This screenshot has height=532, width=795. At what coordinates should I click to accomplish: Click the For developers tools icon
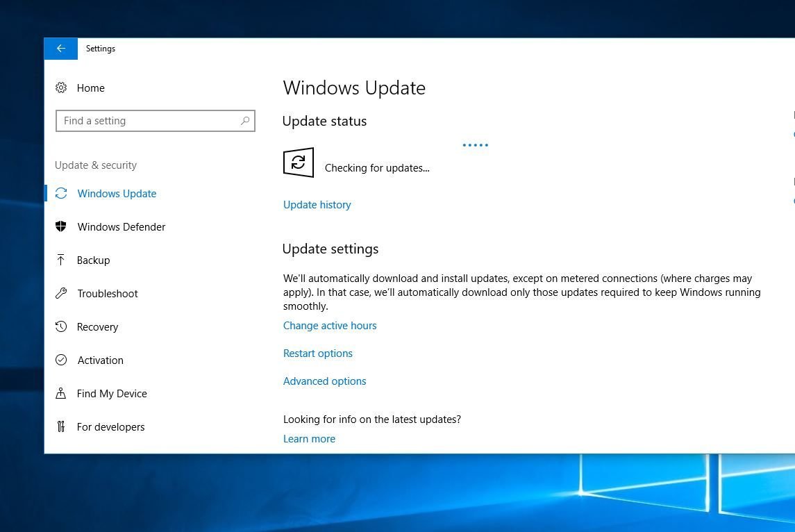(x=61, y=426)
